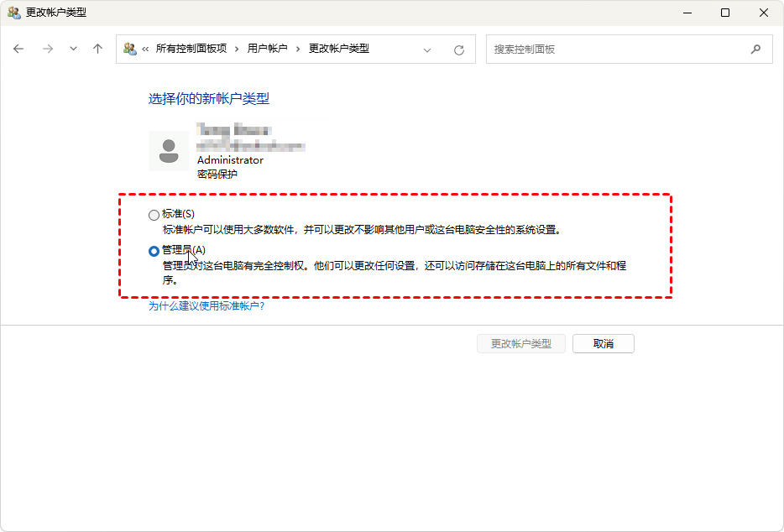Select the 管理员(A) radio button
The image size is (784, 532).
click(154, 251)
